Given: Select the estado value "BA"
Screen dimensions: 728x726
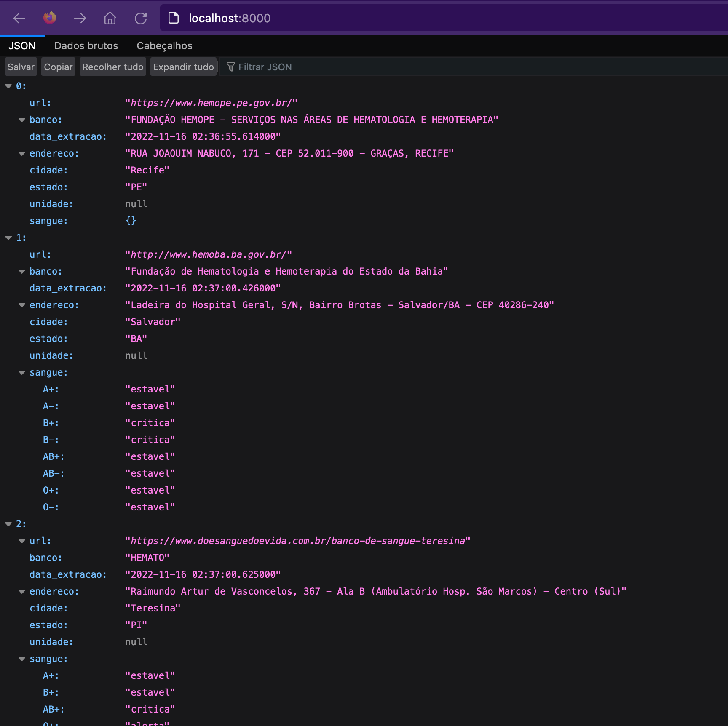Looking at the screenshot, I should pyautogui.click(x=136, y=339).
